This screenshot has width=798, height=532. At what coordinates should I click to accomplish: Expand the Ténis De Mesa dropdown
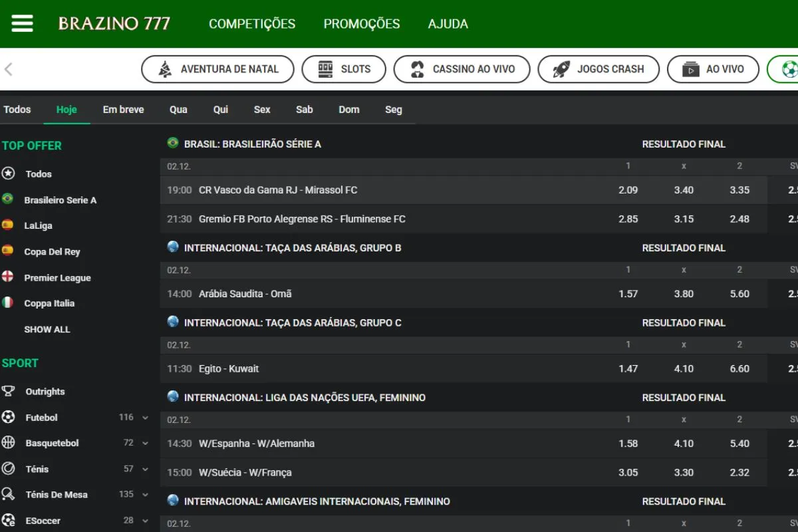pyautogui.click(x=145, y=495)
